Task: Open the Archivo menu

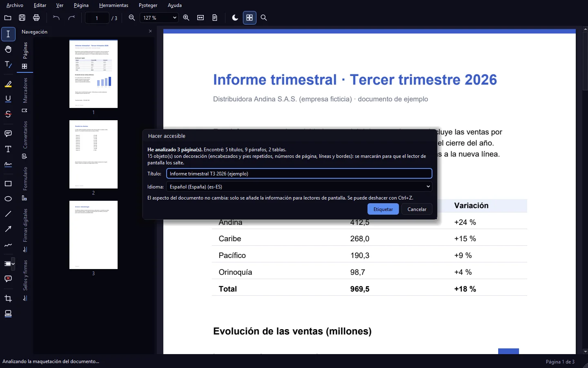Action: (x=15, y=5)
